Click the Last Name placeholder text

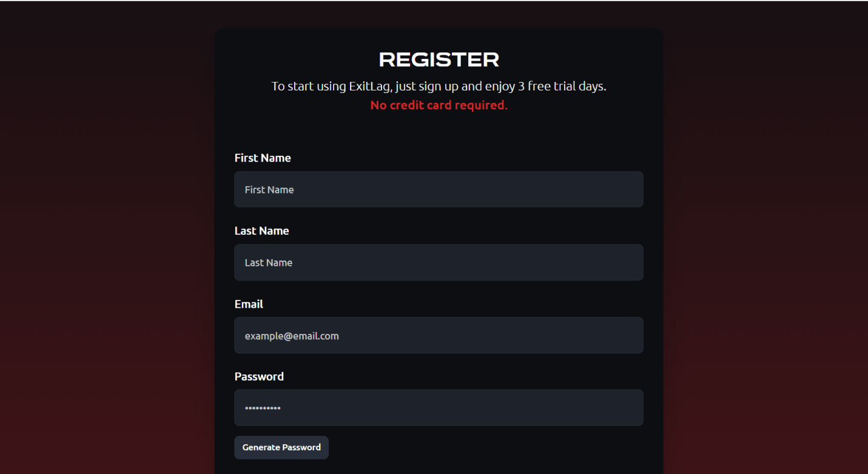269,263
